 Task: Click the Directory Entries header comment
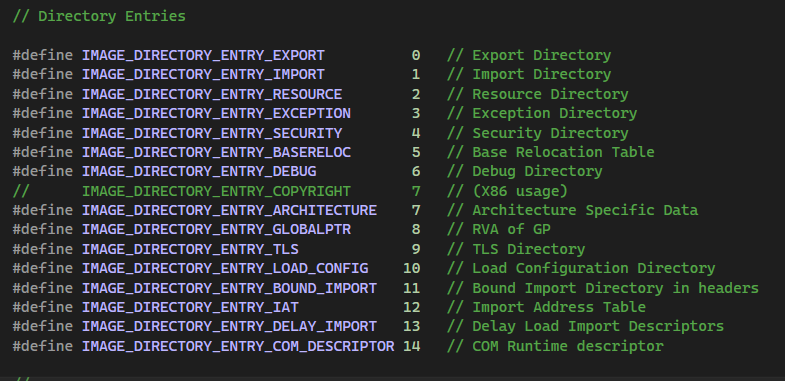(99, 16)
